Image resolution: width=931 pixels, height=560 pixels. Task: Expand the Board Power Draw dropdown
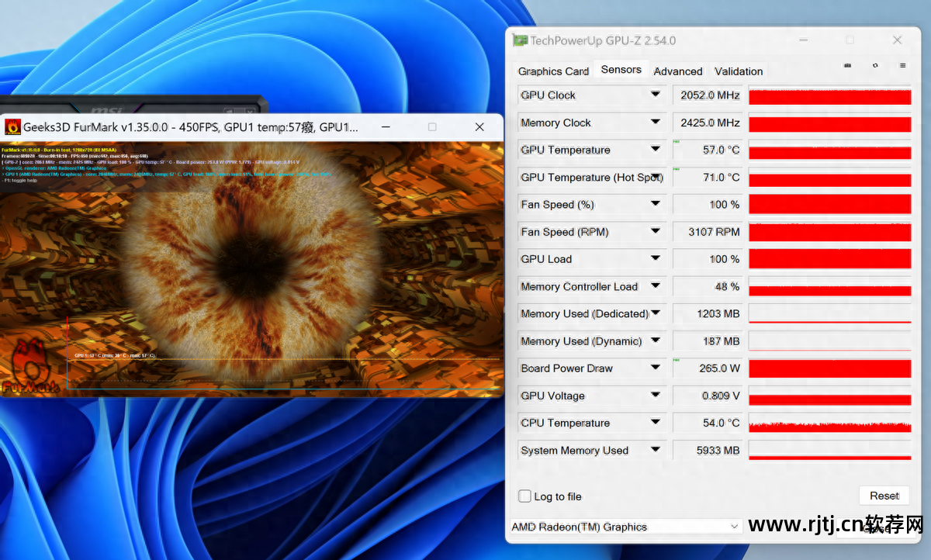pyautogui.click(x=656, y=368)
